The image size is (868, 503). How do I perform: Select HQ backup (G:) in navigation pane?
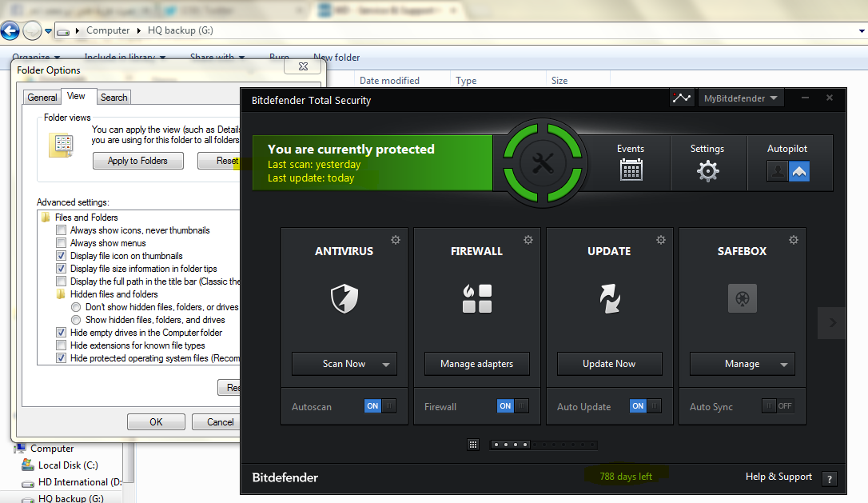tap(71, 498)
